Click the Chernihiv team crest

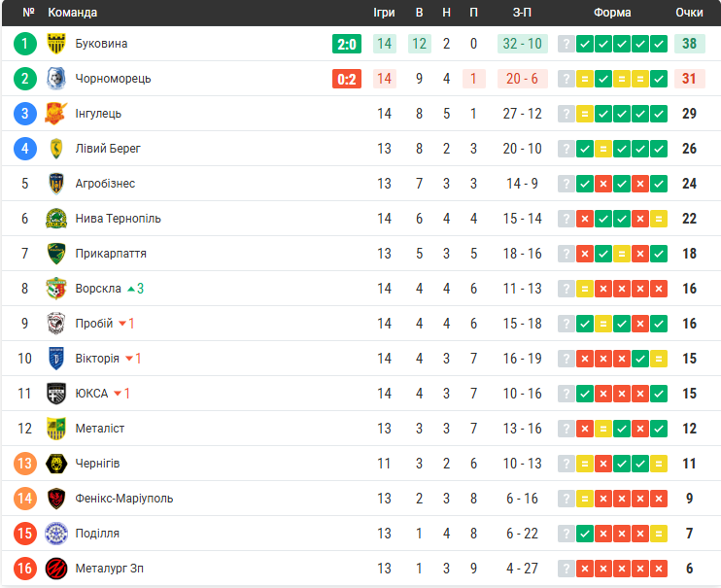pyautogui.click(x=55, y=464)
